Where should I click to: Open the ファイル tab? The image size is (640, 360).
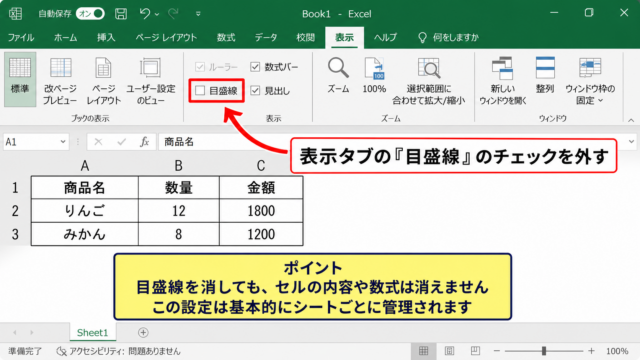21,38
